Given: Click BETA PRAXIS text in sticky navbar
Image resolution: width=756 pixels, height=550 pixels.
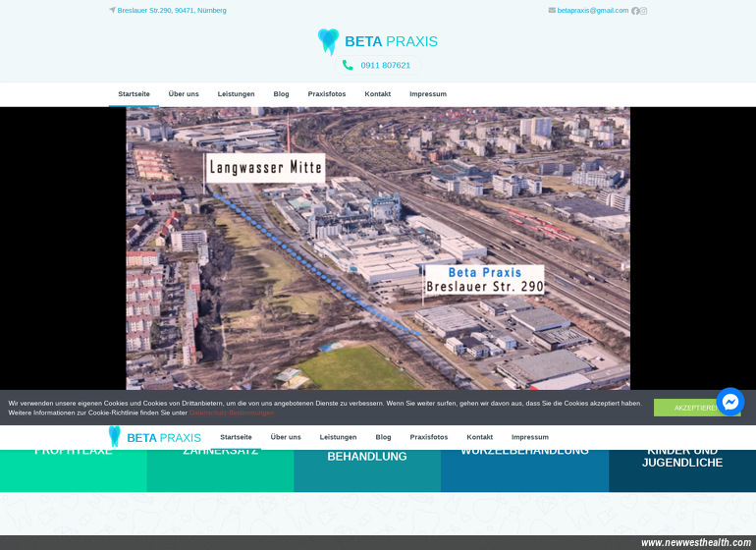Looking at the screenshot, I should 164,438.
